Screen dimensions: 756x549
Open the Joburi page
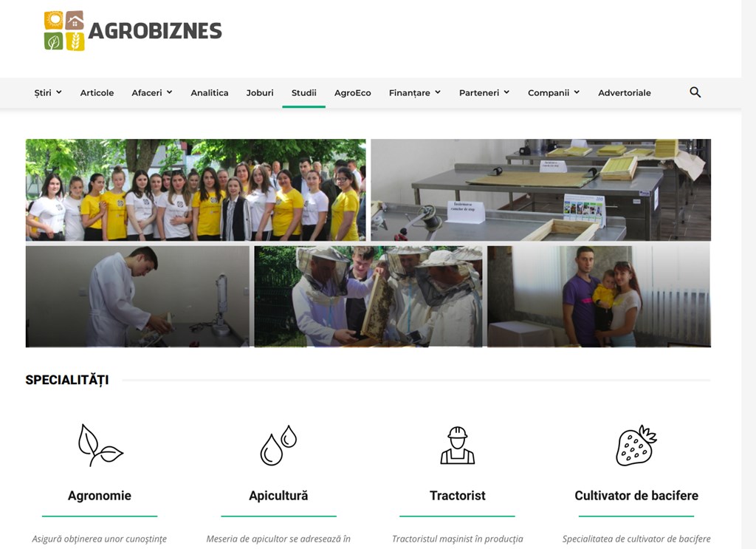pyautogui.click(x=260, y=92)
